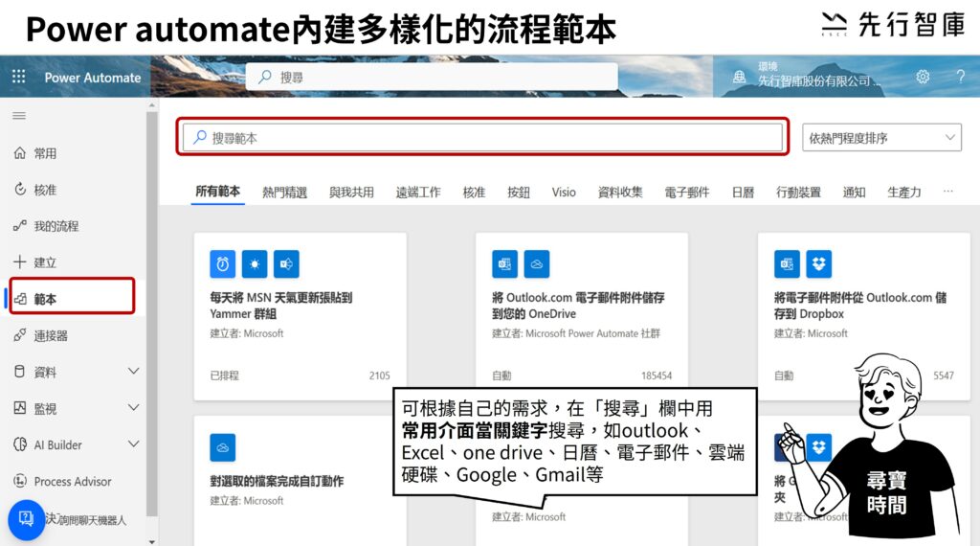Click the plus icon beside 建立

coord(20,262)
